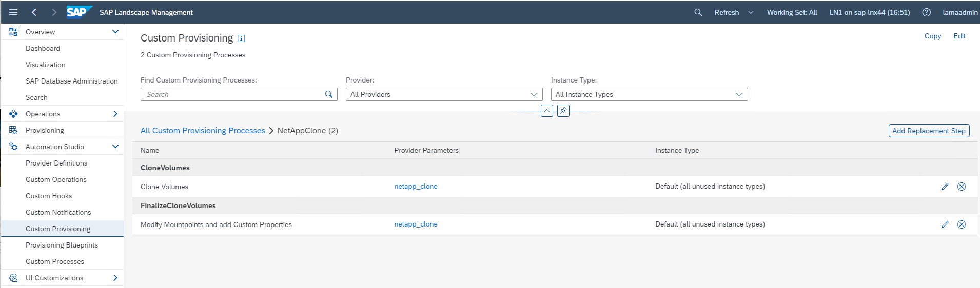
Task: Click the back navigation arrow
Action: click(34, 12)
